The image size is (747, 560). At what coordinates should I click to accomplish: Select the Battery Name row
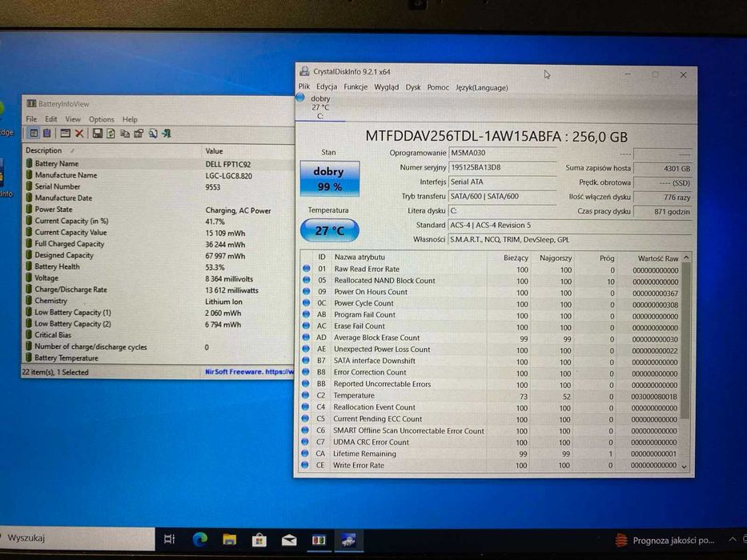pos(159,164)
